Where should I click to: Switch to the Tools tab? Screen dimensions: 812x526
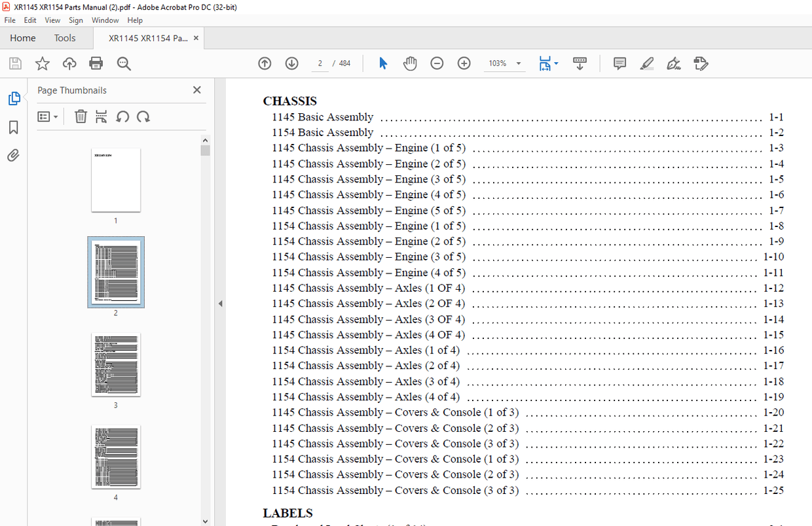[65, 38]
